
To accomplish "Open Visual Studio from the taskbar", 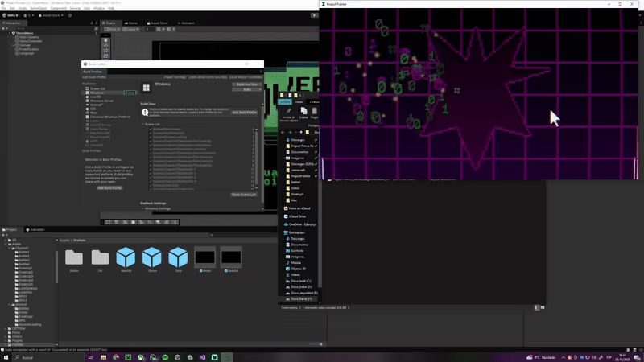I will pyautogui.click(x=202, y=357).
